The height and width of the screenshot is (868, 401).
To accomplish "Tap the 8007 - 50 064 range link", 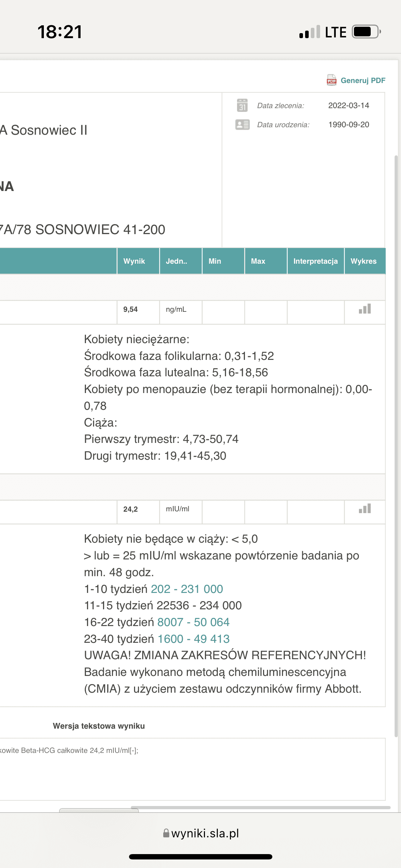I will (193, 622).
